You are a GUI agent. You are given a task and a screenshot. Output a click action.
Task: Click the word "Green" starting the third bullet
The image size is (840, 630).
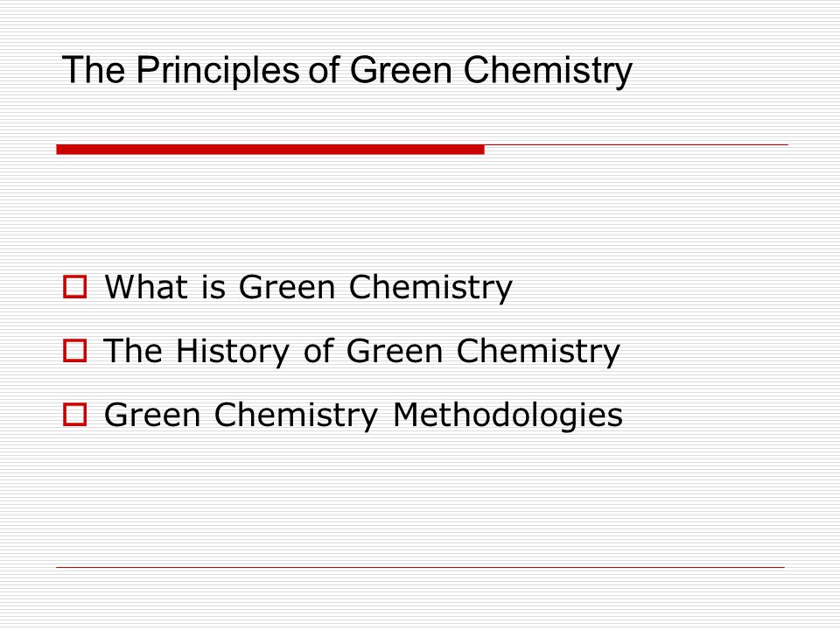coord(152,415)
